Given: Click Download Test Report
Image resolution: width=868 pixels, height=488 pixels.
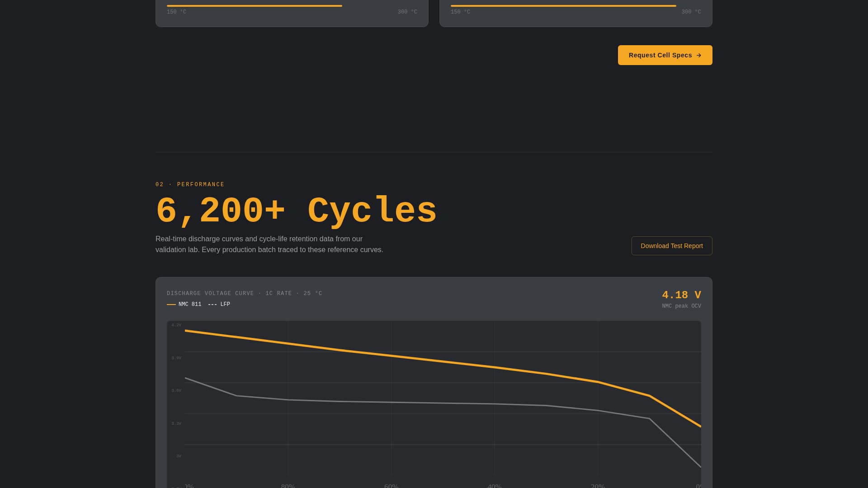Looking at the screenshot, I should tap(672, 246).
